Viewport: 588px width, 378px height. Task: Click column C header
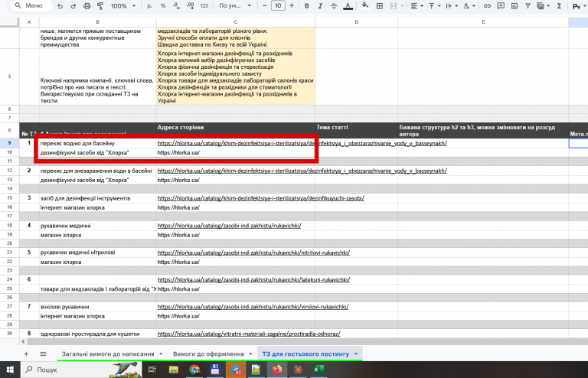tap(236, 22)
